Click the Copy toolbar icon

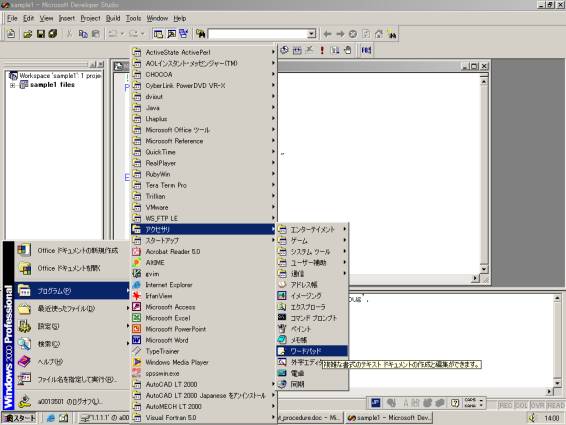point(83,34)
